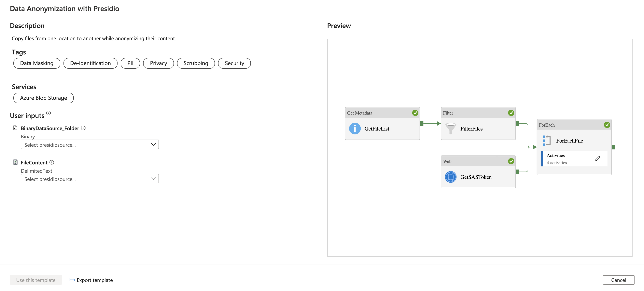Click the ForEach activity green checkmark
Image resolution: width=644 pixels, height=291 pixels.
click(x=607, y=125)
